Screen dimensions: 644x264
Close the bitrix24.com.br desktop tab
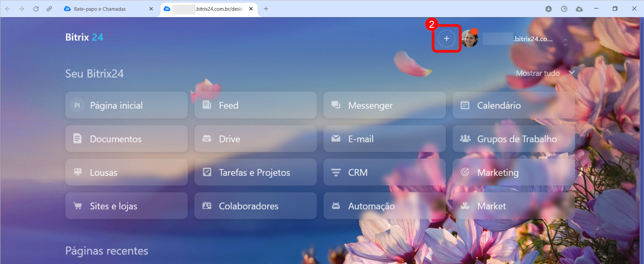click(252, 9)
